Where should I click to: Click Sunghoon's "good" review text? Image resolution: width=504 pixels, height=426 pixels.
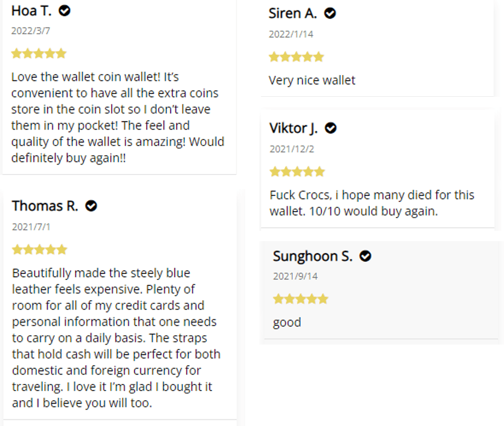click(287, 322)
